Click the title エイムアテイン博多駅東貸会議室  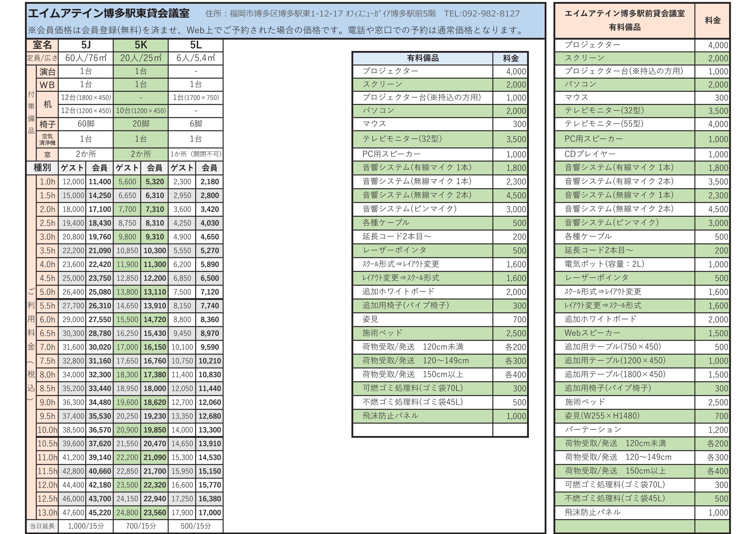[109, 14]
